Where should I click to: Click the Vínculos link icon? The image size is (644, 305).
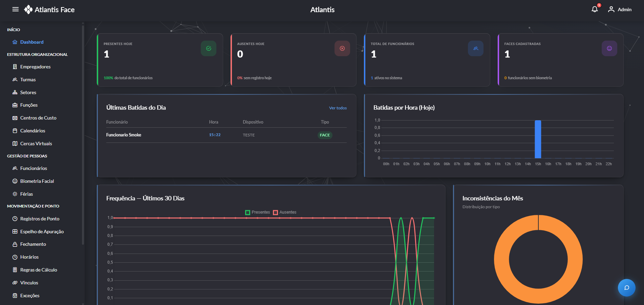click(x=15, y=283)
